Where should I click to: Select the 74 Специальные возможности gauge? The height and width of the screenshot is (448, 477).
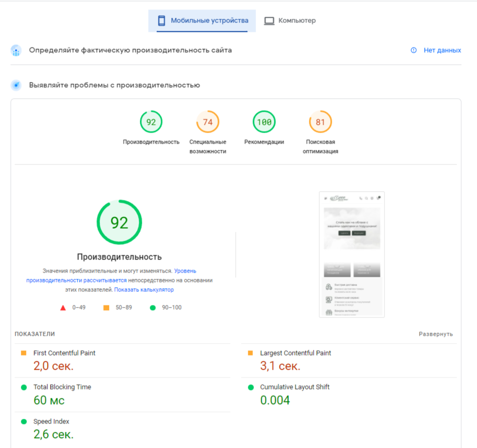208,122
